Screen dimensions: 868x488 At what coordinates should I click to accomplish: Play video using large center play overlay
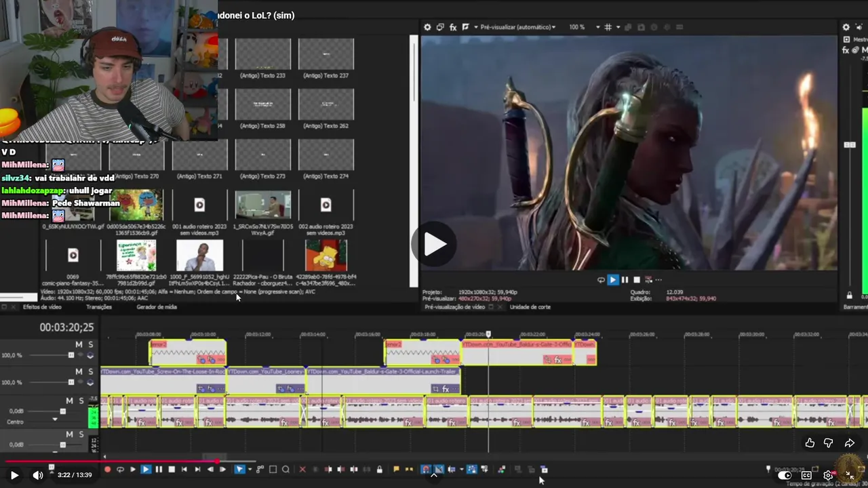(434, 244)
